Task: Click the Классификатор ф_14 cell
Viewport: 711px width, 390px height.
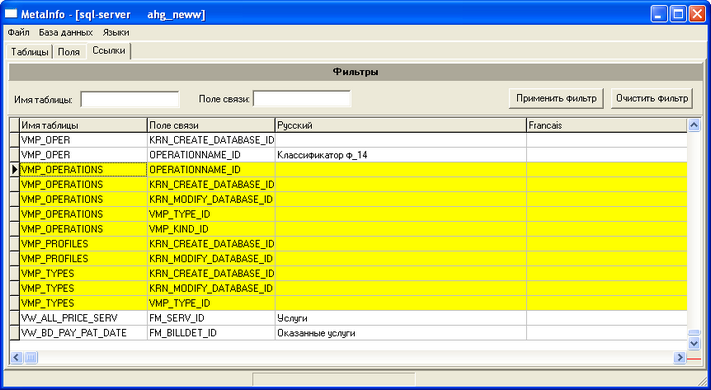Action: pos(401,155)
